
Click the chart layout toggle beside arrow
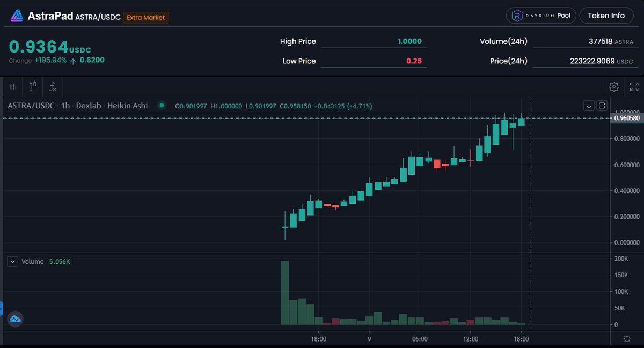coord(602,106)
